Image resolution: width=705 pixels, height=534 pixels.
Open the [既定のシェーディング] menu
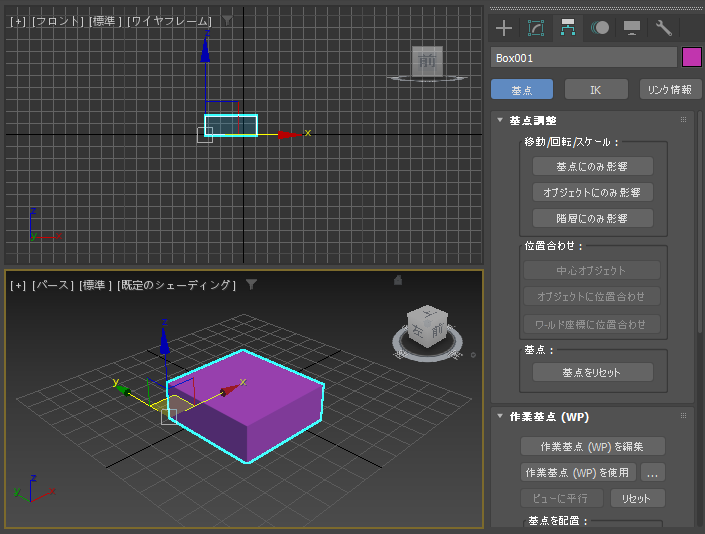(x=176, y=285)
